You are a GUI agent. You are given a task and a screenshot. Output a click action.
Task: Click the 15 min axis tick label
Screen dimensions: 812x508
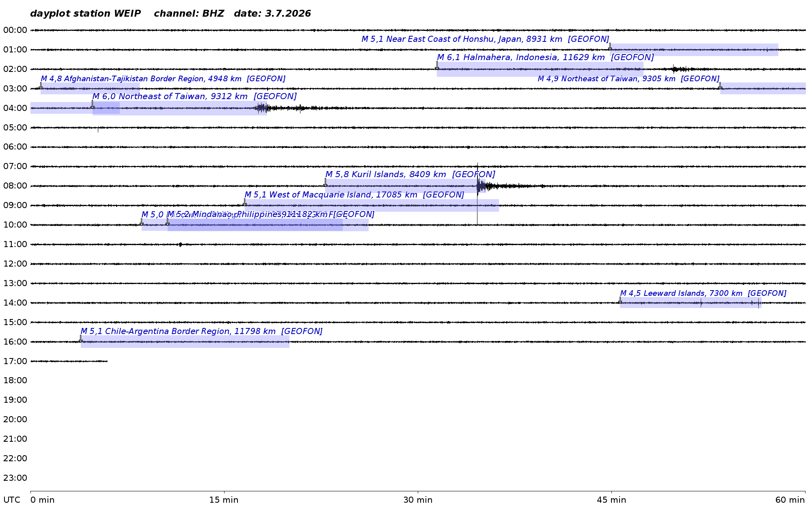point(224,500)
